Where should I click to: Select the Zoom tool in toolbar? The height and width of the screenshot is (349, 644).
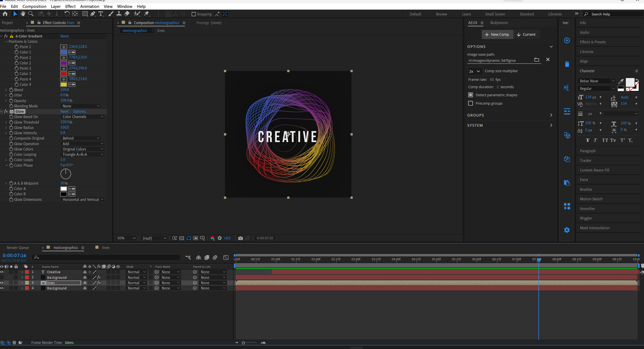31,14
